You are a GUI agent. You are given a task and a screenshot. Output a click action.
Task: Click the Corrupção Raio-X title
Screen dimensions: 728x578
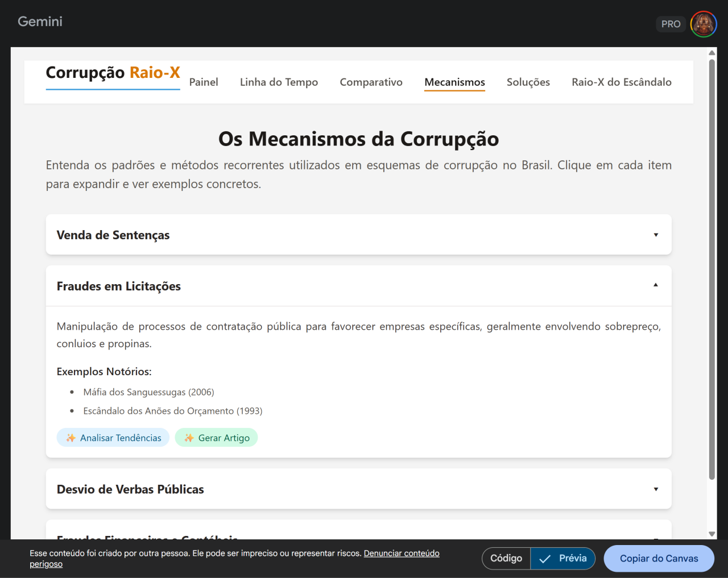[x=113, y=73]
